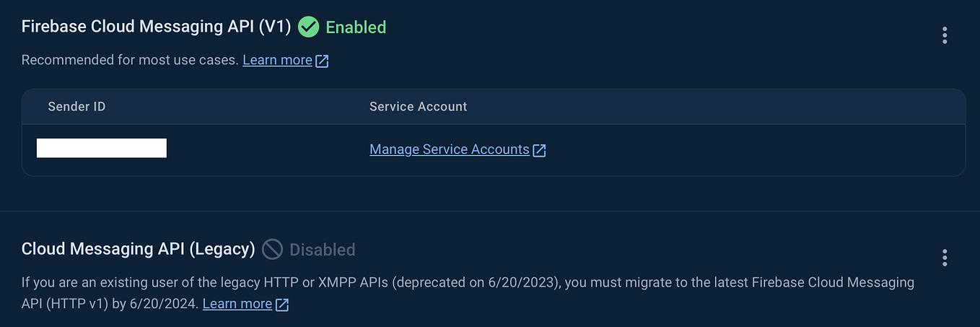The image size is (980, 327).
Task: Click the external-link icon after the V1 Learn more
Action: point(322,61)
